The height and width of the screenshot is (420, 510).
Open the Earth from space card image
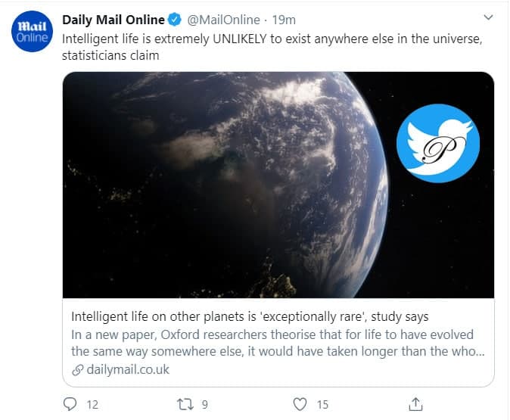click(x=227, y=185)
